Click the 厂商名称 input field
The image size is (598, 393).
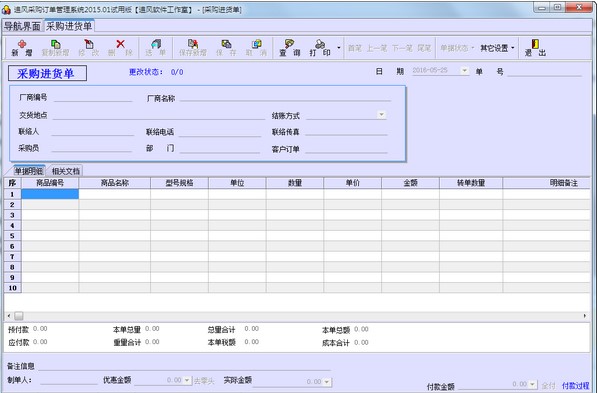[x=285, y=98]
